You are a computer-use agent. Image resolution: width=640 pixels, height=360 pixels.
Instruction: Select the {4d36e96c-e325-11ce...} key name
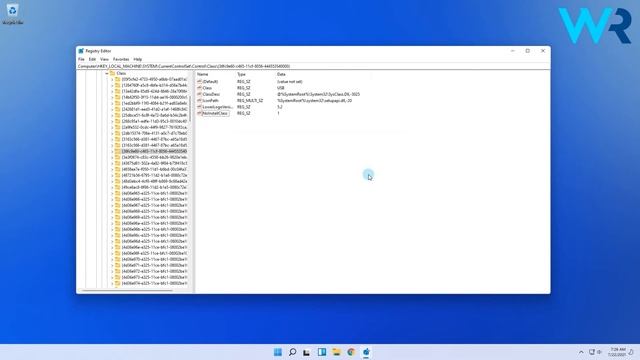[x=154, y=235]
